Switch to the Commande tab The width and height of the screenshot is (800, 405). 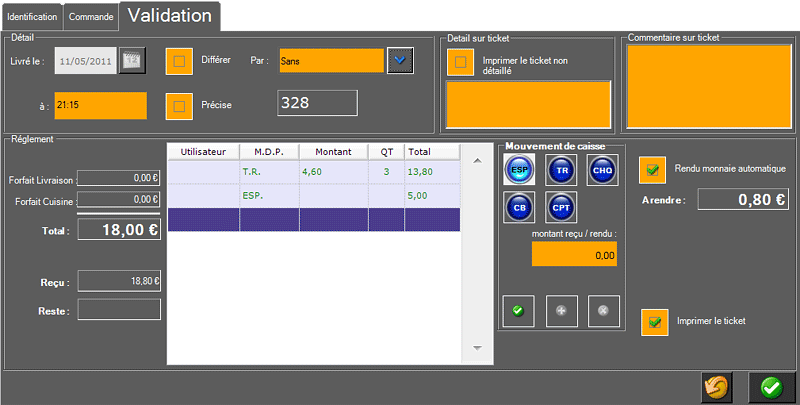pos(91,17)
